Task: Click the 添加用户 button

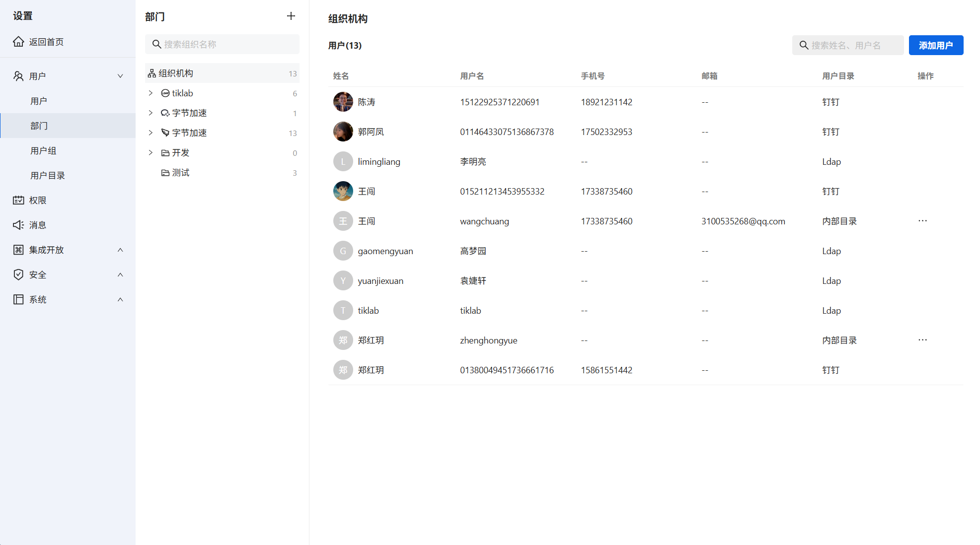Action: [936, 45]
